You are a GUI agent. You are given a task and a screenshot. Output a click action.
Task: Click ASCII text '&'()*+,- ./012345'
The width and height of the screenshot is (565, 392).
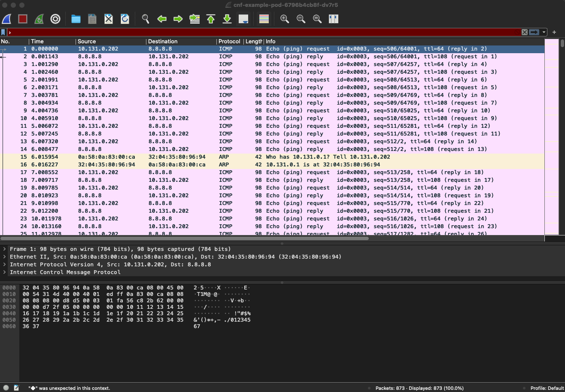tap(222, 320)
